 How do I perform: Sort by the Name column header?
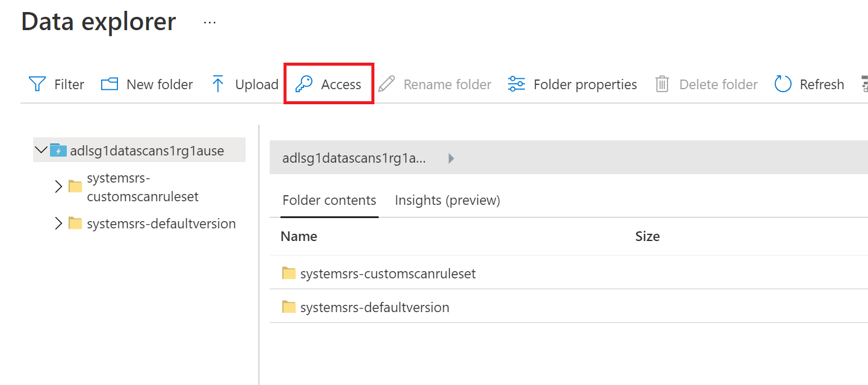(x=299, y=237)
